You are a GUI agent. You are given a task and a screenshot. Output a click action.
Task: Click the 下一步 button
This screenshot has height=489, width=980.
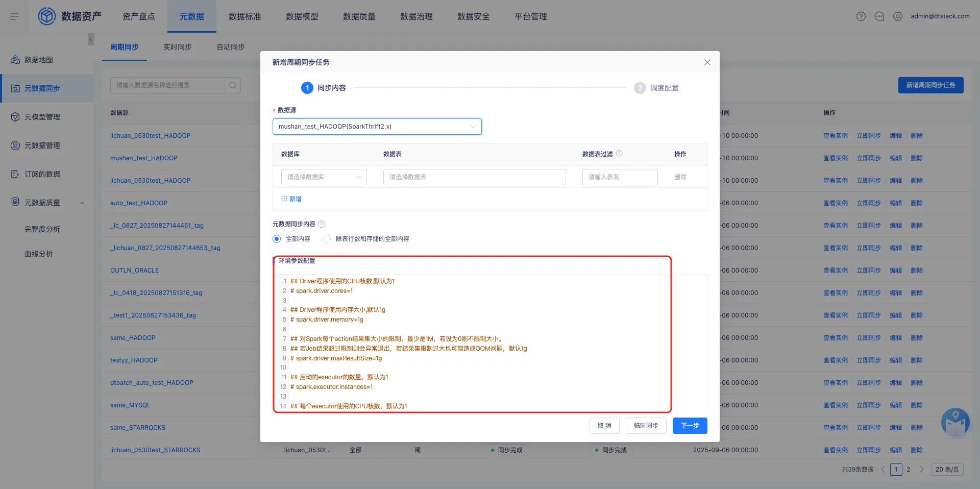(690, 426)
